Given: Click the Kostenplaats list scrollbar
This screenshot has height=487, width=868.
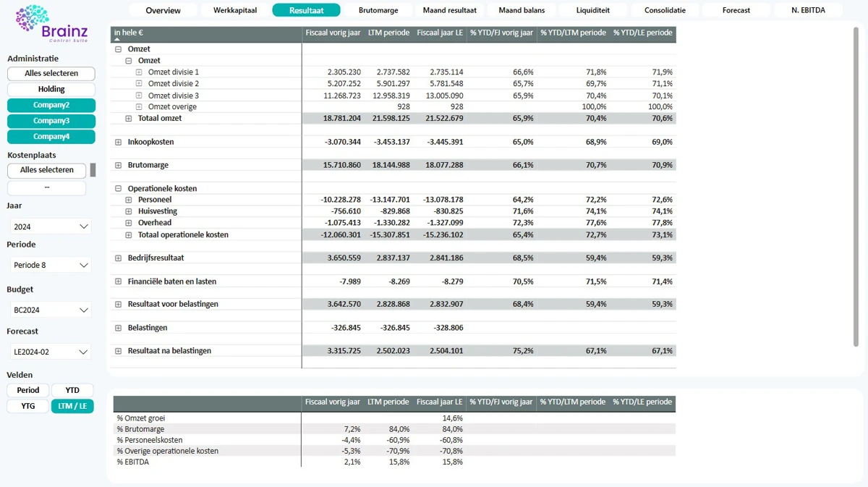Looking at the screenshot, I should [93, 171].
